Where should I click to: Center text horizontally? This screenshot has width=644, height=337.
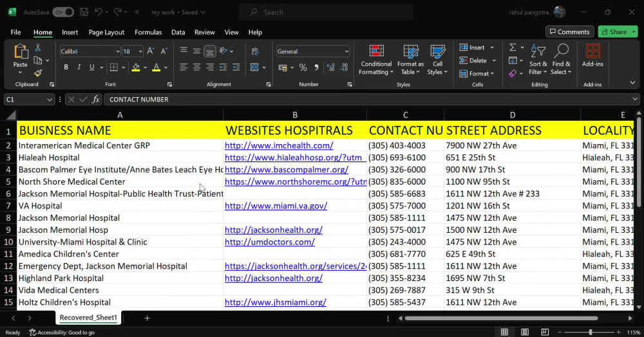(x=196, y=68)
